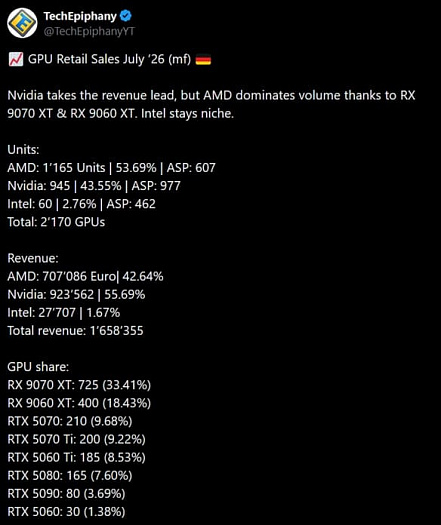Click the blue verified badge icon
Viewport: 441px width, 525px height.
[126, 16]
